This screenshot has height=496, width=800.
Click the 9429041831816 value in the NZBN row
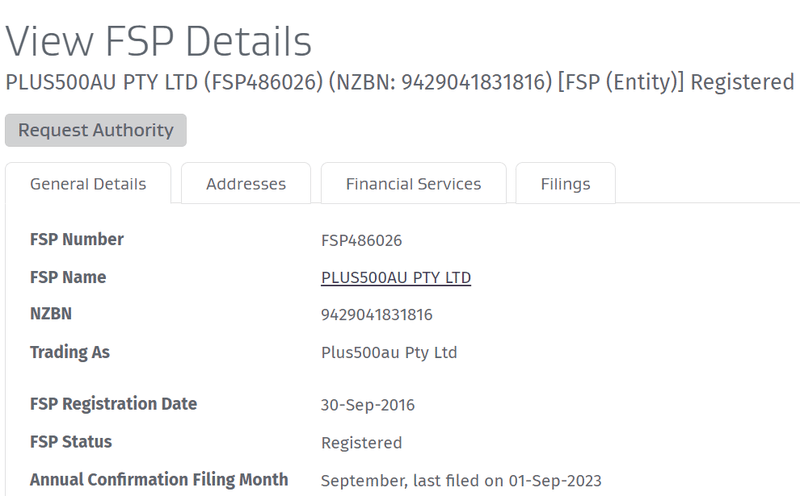(376, 315)
